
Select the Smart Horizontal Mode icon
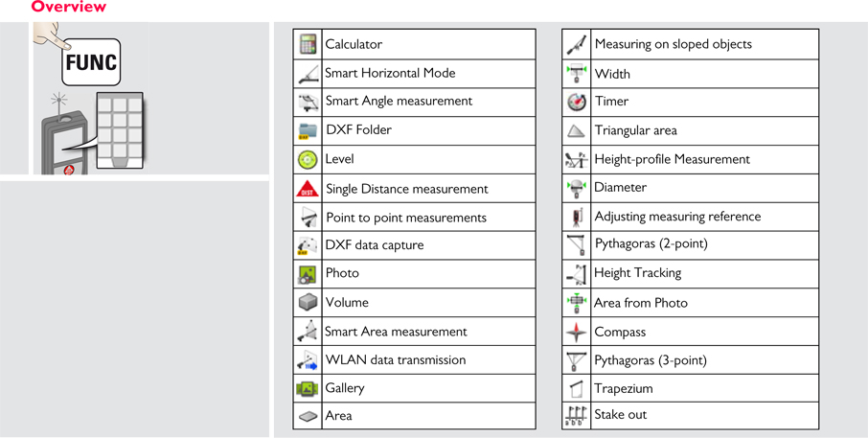click(308, 74)
